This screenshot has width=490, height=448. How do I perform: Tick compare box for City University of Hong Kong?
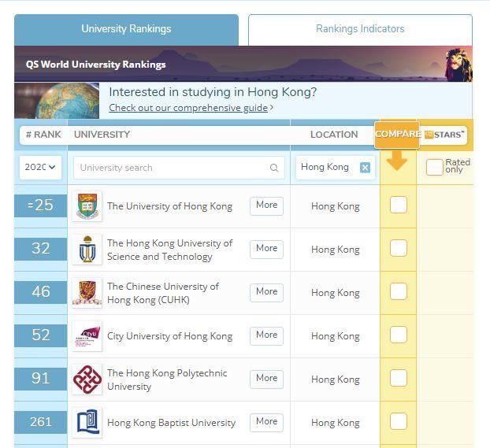pos(399,335)
